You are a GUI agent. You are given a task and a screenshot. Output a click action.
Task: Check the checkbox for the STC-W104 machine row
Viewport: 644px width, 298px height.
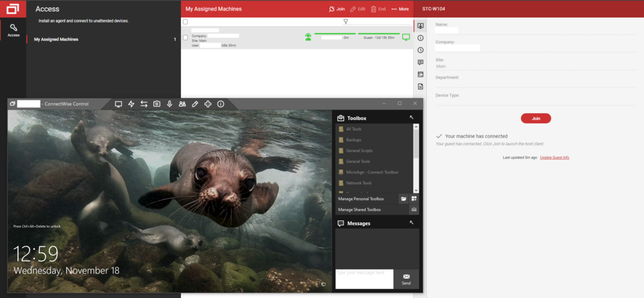point(185,37)
